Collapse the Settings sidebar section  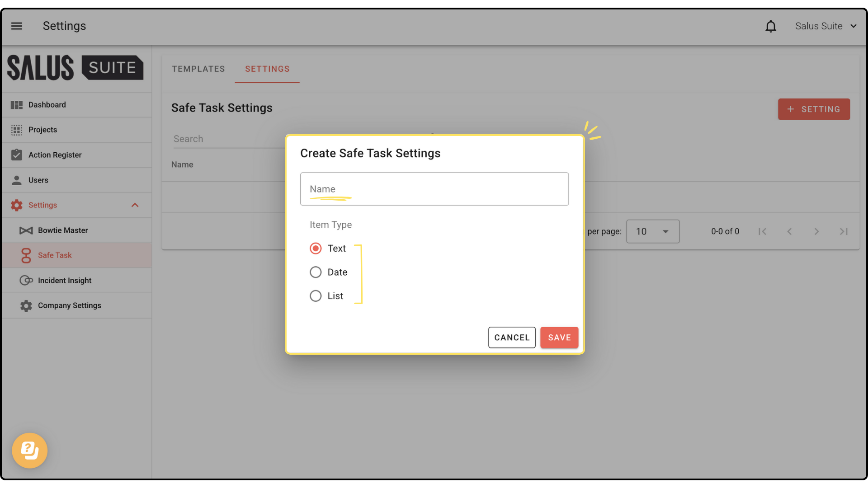(135, 205)
